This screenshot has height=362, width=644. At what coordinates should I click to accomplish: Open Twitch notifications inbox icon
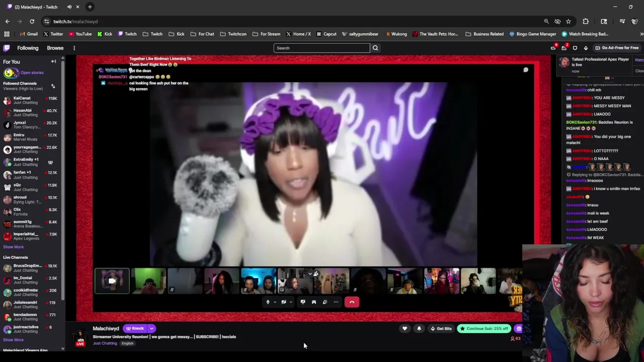pyautogui.click(x=564, y=48)
